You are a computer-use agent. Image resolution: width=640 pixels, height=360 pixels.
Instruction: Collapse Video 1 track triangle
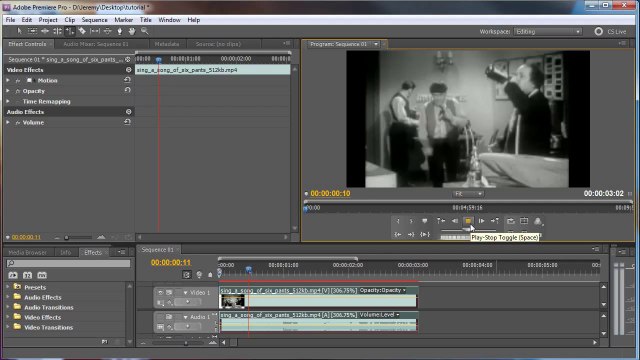(185, 293)
